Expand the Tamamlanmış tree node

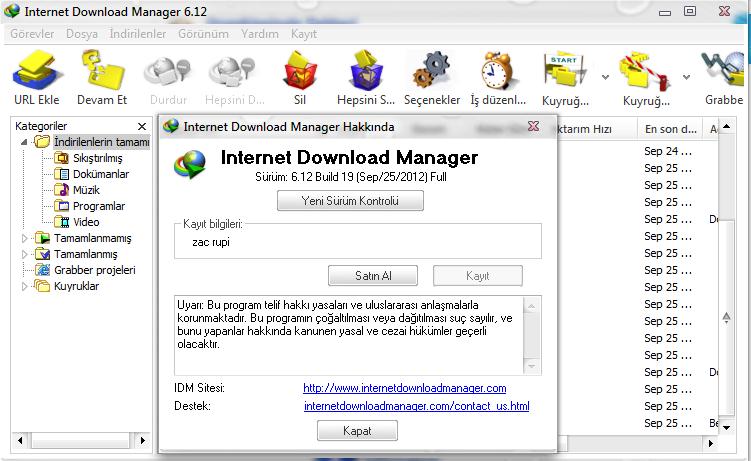click(x=24, y=254)
